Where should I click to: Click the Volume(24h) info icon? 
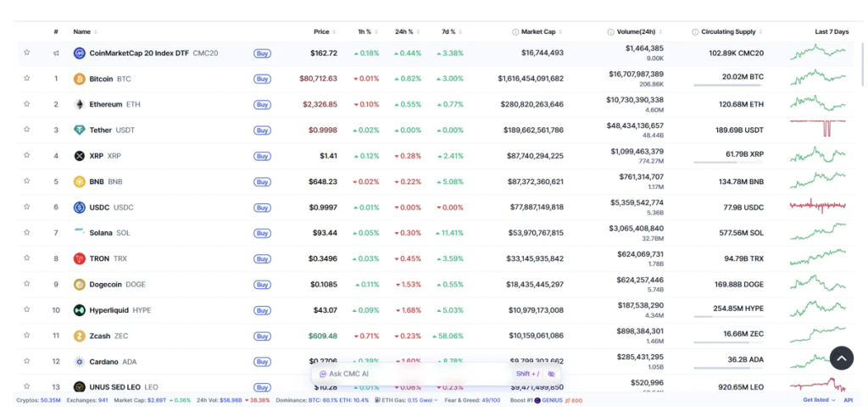[x=610, y=32]
